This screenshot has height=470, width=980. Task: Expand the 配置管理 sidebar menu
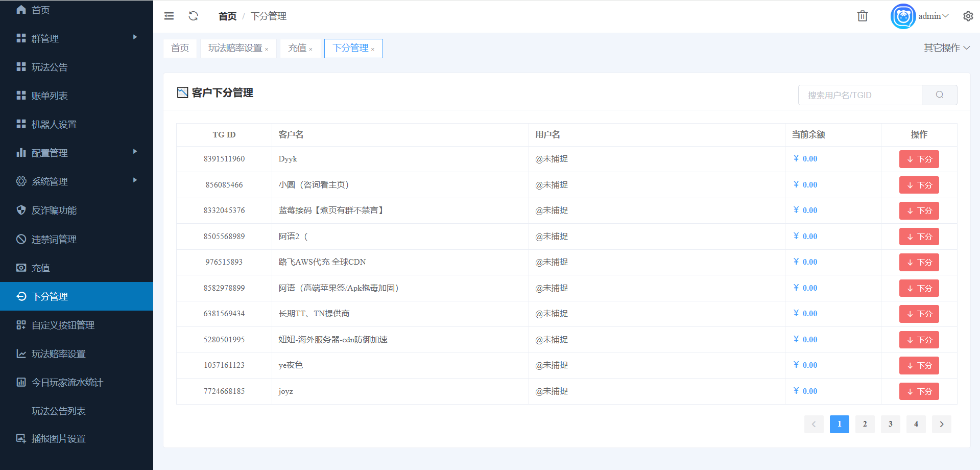click(77, 153)
